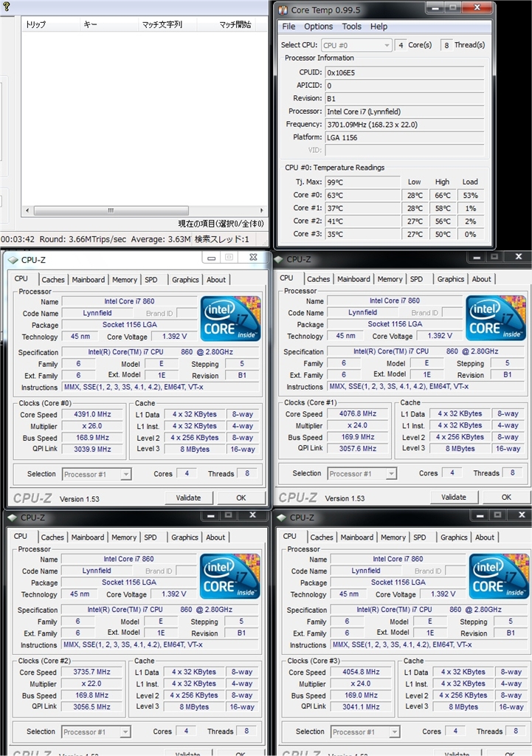Screen dimensions: 532x756
Task: Click the トリップ column header
Action: pyautogui.click(x=50, y=24)
